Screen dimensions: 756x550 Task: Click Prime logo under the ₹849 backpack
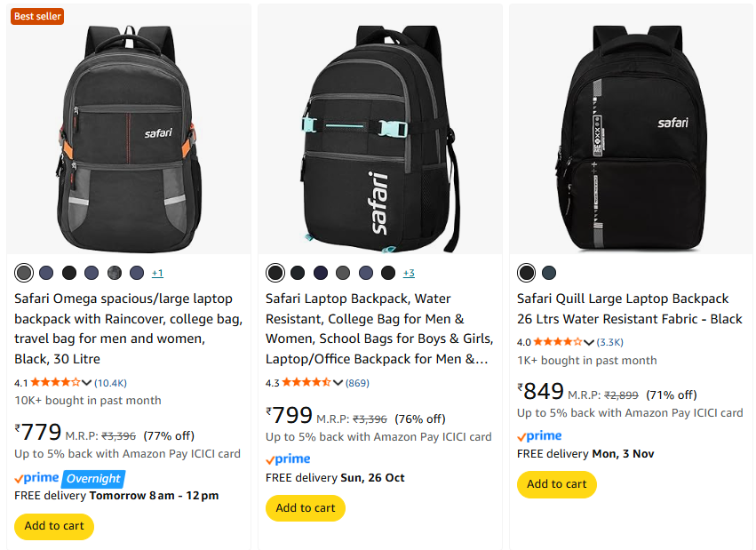539,435
